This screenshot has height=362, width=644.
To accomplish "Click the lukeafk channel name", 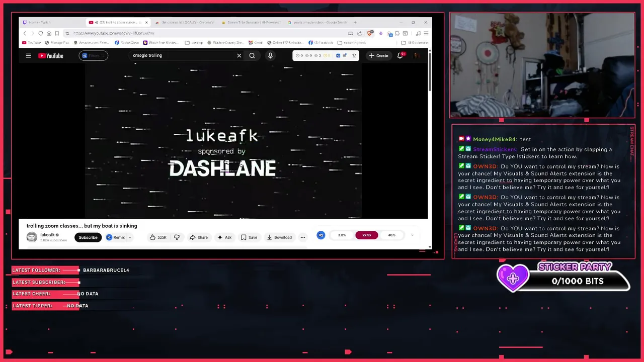I will point(47,235).
